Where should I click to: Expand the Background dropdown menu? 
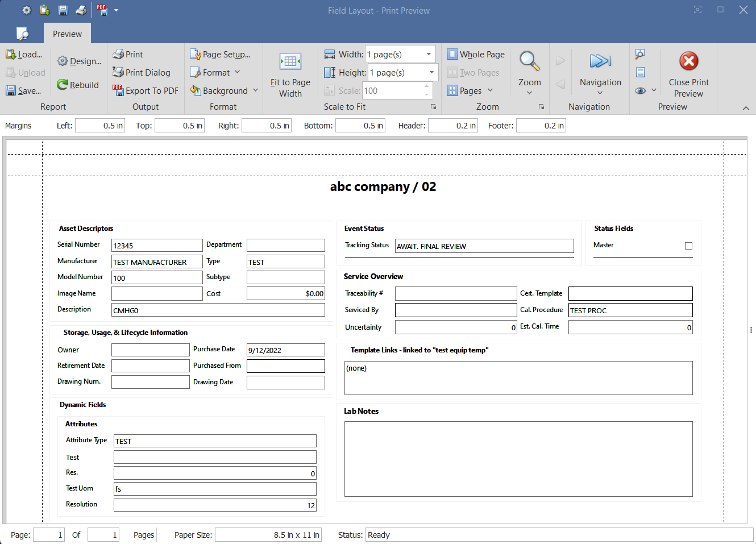[255, 90]
